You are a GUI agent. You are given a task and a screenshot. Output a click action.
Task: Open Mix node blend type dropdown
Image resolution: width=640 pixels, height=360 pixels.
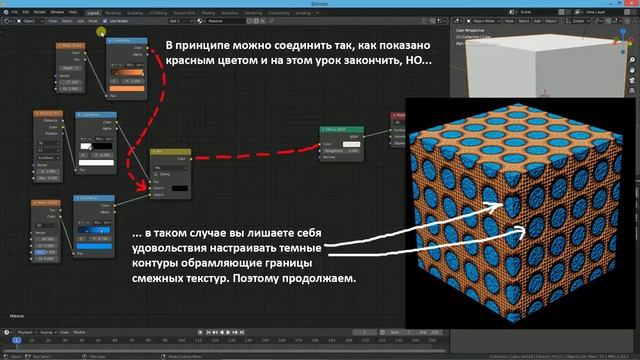171,168
